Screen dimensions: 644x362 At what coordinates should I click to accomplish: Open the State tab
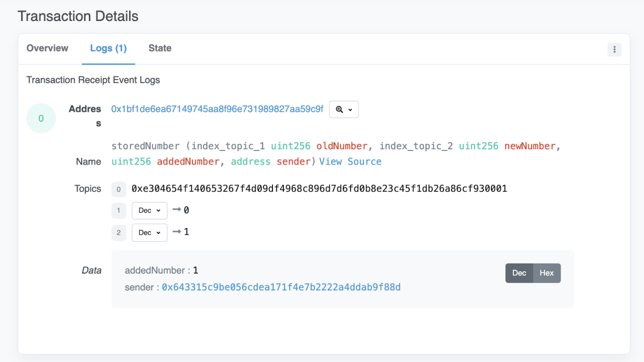tap(160, 48)
